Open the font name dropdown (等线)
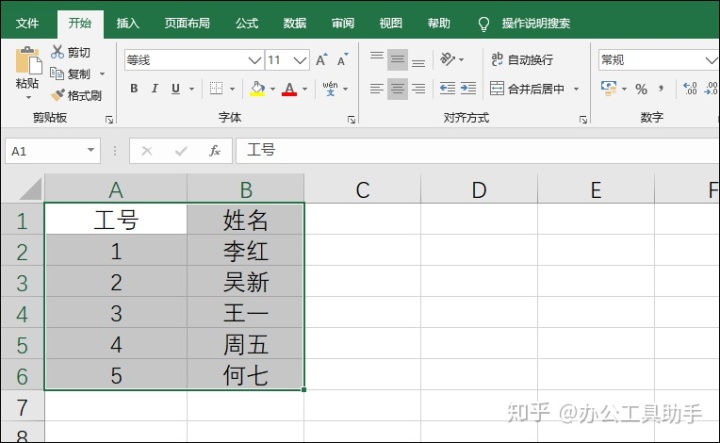Viewport: 720px width, 443px height. pyautogui.click(x=254, y=60)
